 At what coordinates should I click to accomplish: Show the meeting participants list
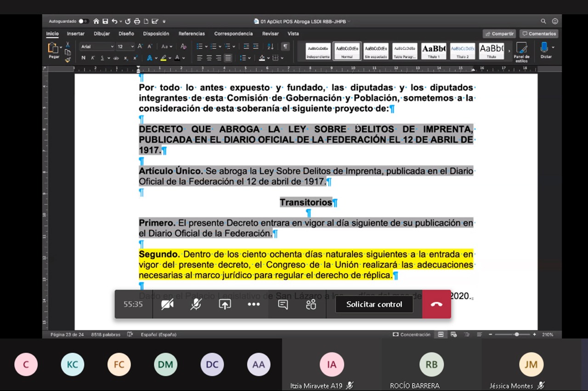click(311, 304)
